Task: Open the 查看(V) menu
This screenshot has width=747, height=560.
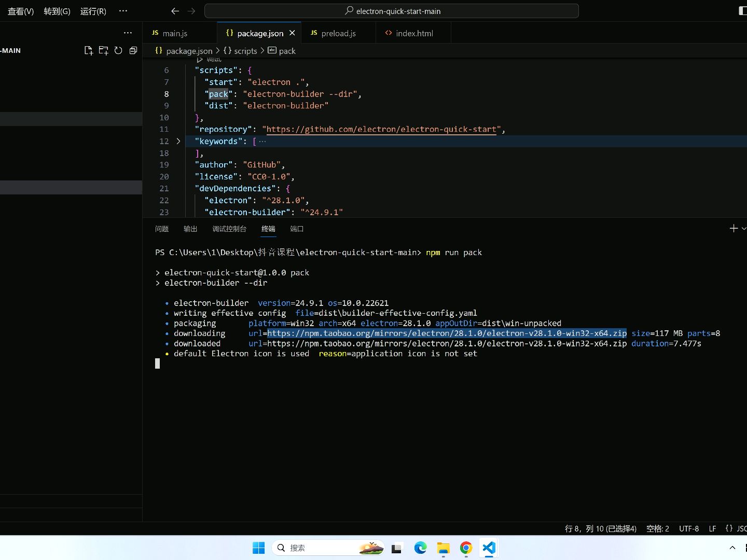Action: [21, 11]
